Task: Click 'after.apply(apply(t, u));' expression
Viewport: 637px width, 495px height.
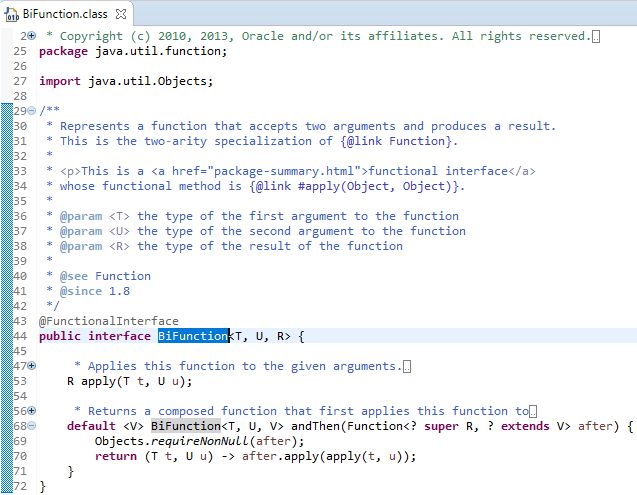Action: 329,456
